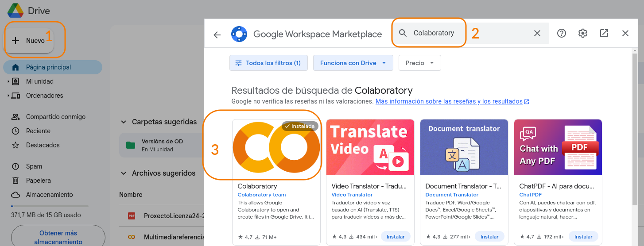Open the Versións de OD folder
This screenshot has width=644, height=246.
point(162,145)
